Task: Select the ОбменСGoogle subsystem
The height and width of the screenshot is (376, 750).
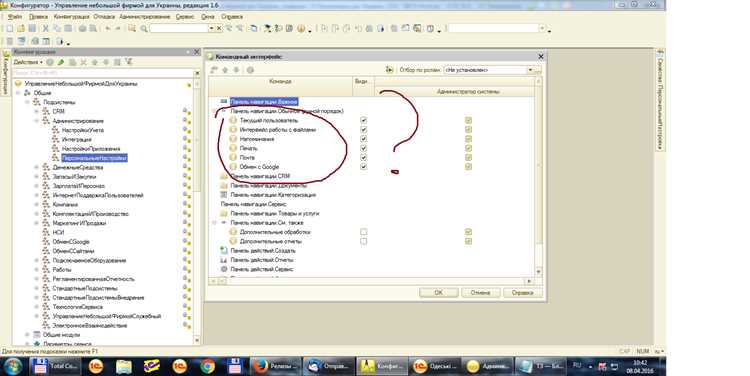Action: click(71, 242)
